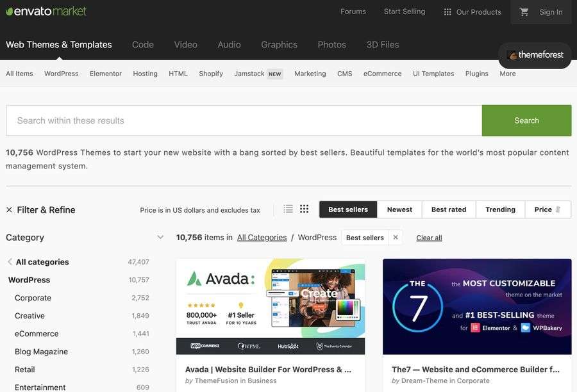Select the Best sellers sort option

348,209
